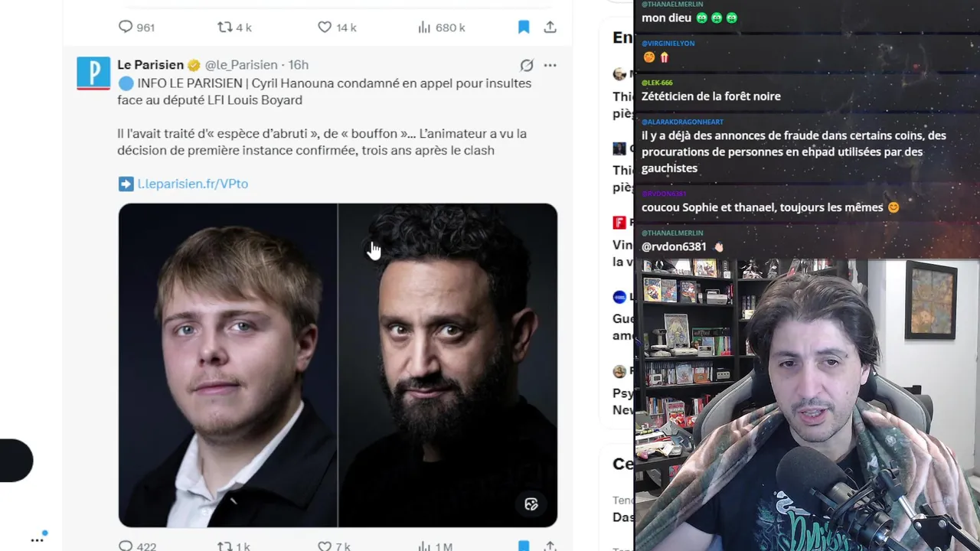Screen dimensions: 980x551
Task: Open the Le Parisien account name link
Action: click(151, 65)
